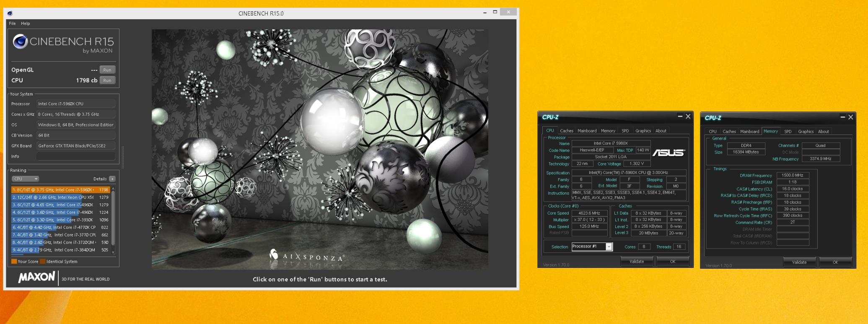Screen dimensions: 868x324
Task: Click the memory Size value 16384 MBytes
Action: pyautogui.click(x=746, y=152)
